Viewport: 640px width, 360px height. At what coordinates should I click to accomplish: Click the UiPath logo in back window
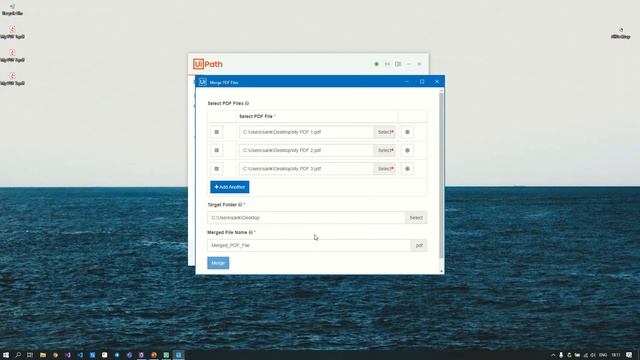tap(208, 64)
